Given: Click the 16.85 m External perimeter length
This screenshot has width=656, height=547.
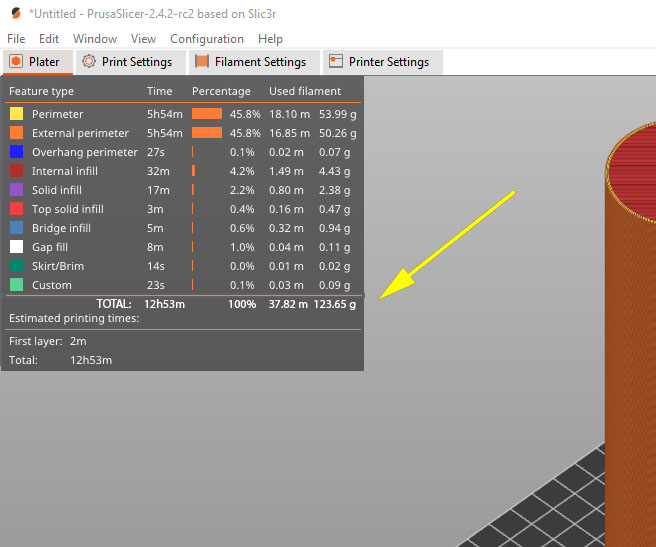Looking at the screenshot, I should tap(290, 133).
